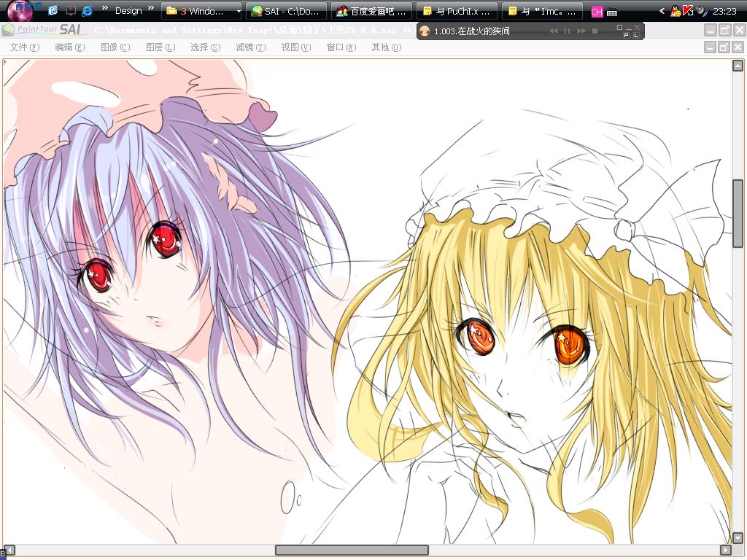Open the first blue quick launch icon
Screen dimensions: 747x560
(53, 10)
